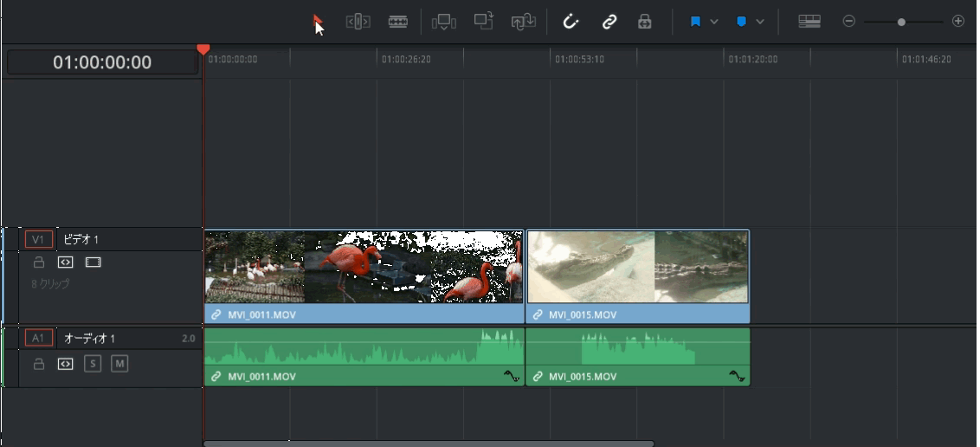Click the ruler timecode 01:01:20:00
The image size is (980, 447).
click(x=753, y=60)
